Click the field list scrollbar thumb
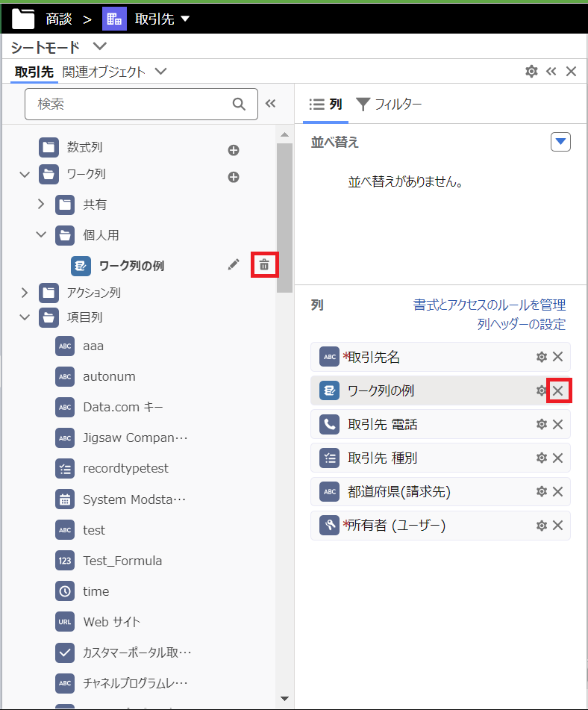 pyautogui.click(x=285, y=218)
